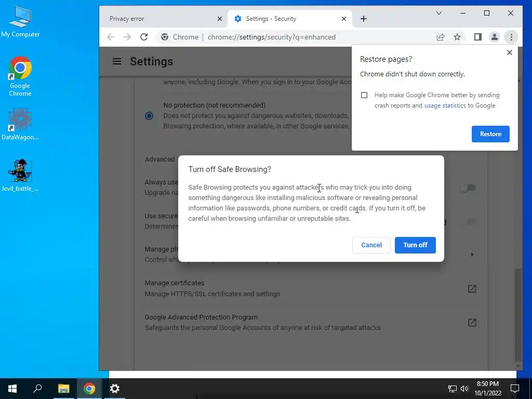This screenshot has height=399, width=532.
Task: Open the profile avatar menu
Action: click(495, 37)
